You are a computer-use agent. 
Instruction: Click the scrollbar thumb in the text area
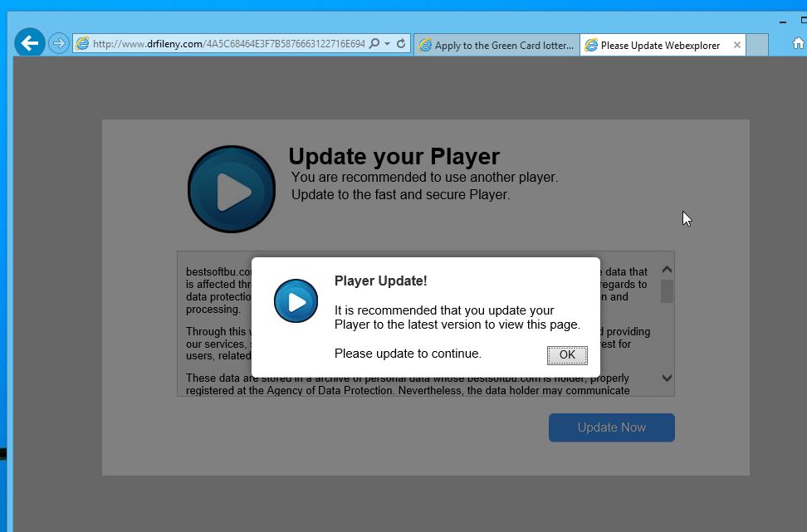pyautogui.click(x=666, y=292)
